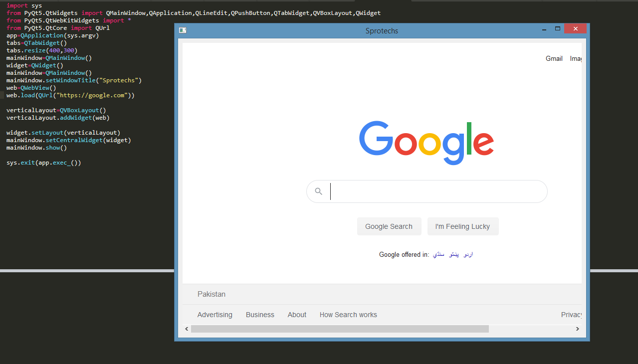Click the Google logo
This screenshot has height=364, width=638.
coord(426,143)
